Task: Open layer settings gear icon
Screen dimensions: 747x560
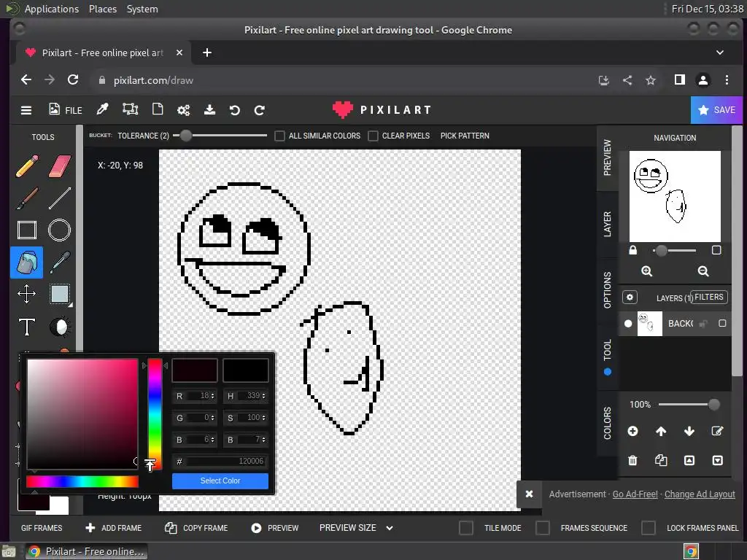Action: click(630, 297)
